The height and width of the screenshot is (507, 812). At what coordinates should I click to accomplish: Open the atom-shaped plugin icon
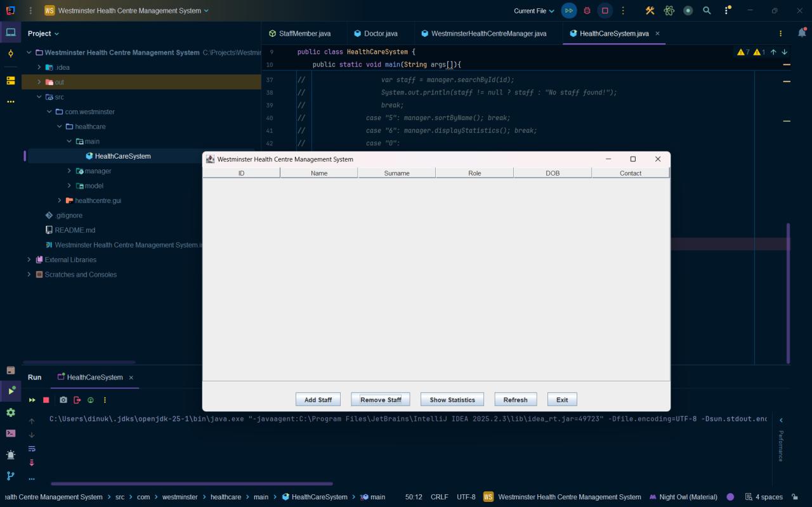coord(669,11)
